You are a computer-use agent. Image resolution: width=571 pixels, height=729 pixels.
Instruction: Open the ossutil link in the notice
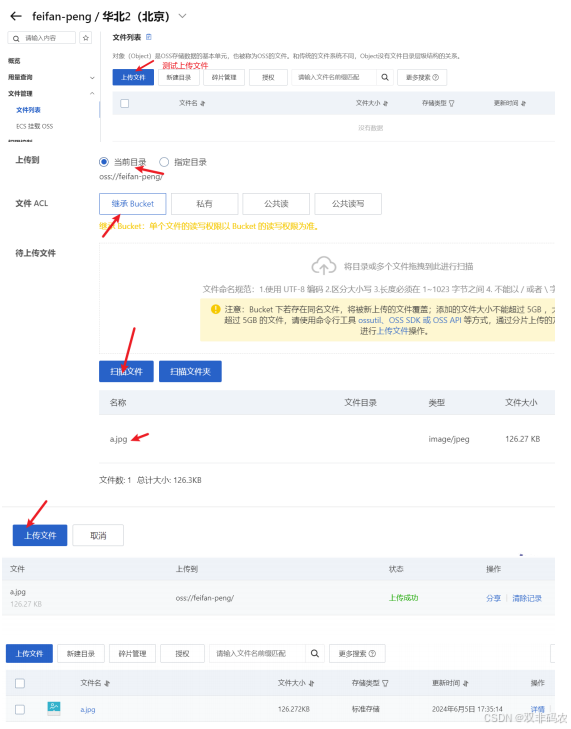point(370,320)
